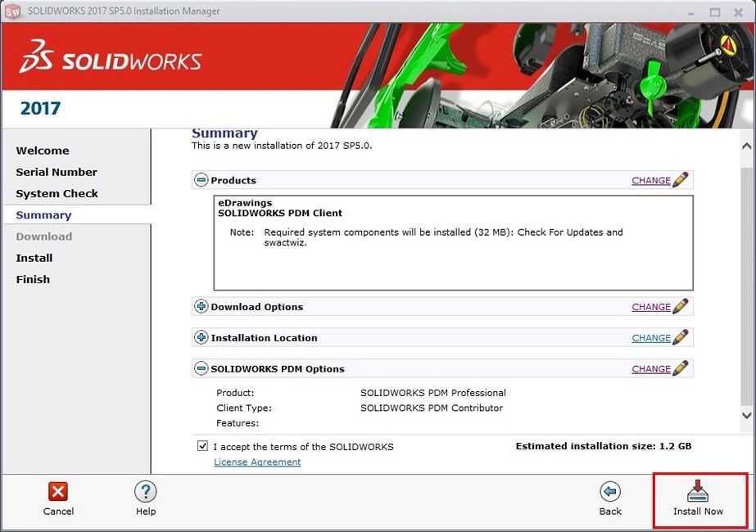
Task: Click the red Cancel X icon
Action: tap(58, 491)
